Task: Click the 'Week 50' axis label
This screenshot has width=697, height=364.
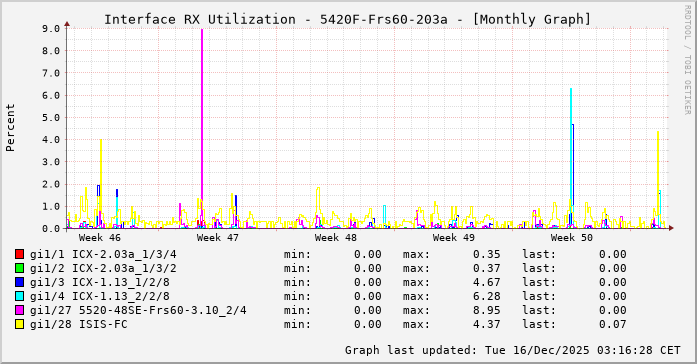Action: (x=572, y=238)
